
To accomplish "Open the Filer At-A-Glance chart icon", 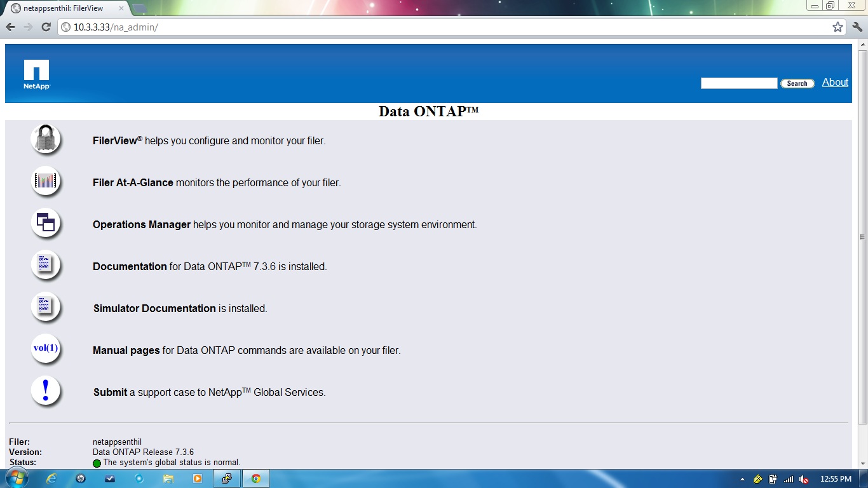I will 45,181.
